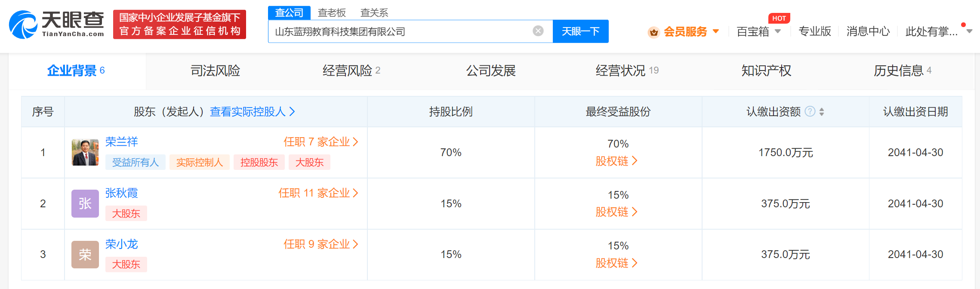Click the help icon beside 认缴出资额
The height and width of the screenshot is (289, 980).
click(x=810, y=112)
